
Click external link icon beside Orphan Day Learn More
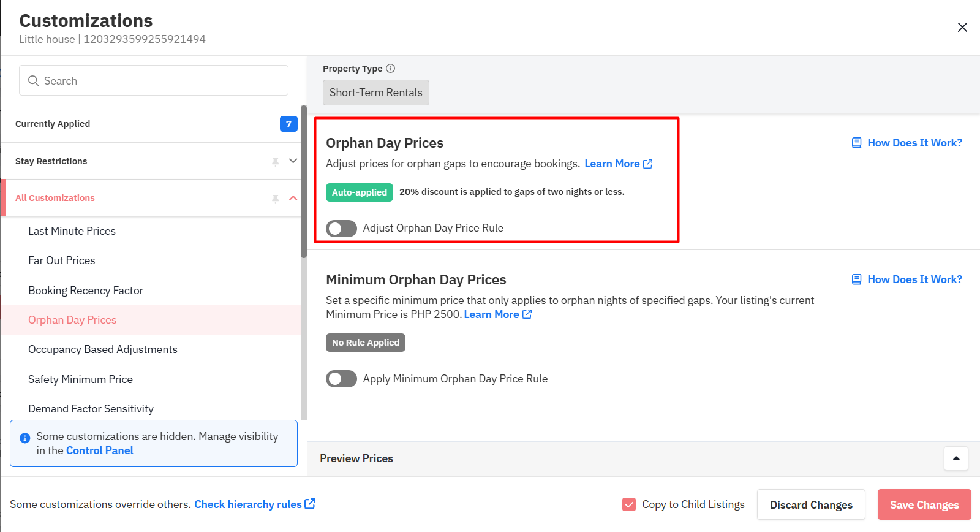[x=648, y=164]
